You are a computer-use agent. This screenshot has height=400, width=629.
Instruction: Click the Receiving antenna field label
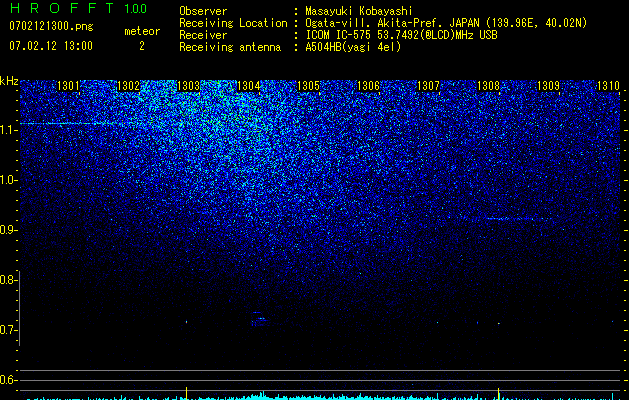coord(230,47)
